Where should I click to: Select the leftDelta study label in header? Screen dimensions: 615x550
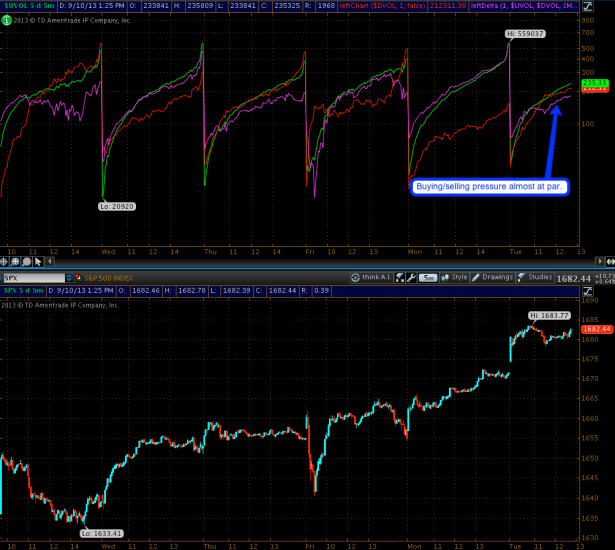click(x=524, y=6)
